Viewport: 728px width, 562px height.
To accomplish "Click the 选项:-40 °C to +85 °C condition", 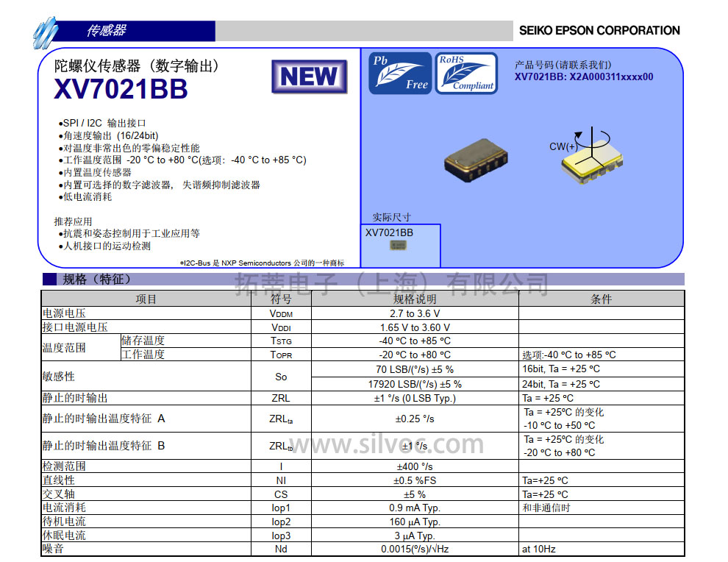I will (x=568, y=355).
